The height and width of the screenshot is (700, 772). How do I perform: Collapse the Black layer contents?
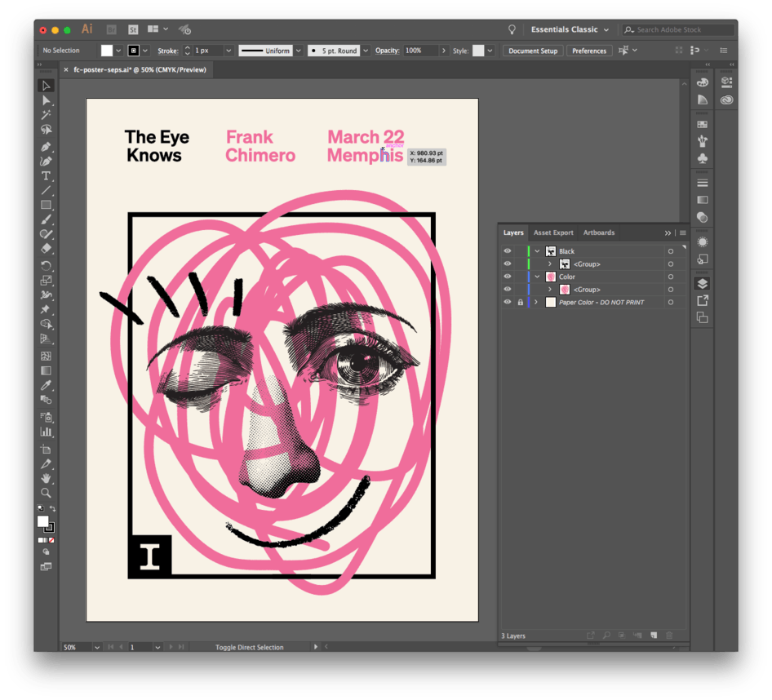click(x=537, y=251)
